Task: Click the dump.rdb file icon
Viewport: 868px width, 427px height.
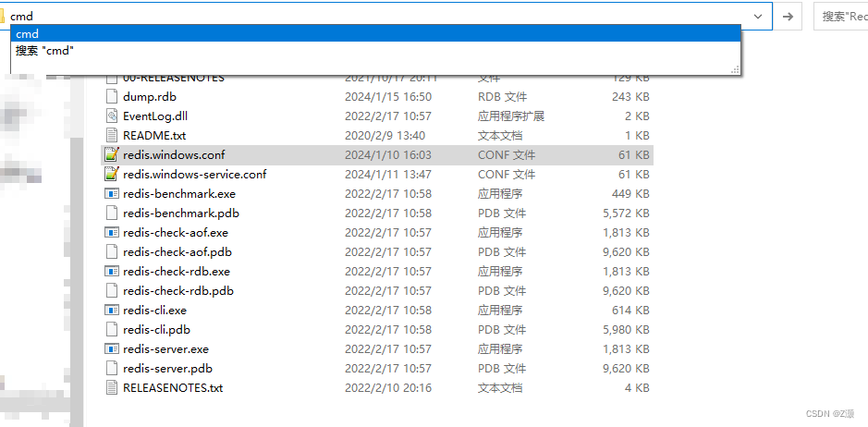Action: click(113, 97)
